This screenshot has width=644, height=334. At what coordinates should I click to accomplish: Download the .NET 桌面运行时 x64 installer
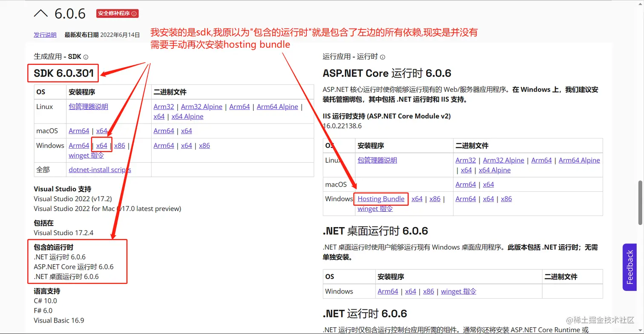pyautogui.click(x=410, y=291)
